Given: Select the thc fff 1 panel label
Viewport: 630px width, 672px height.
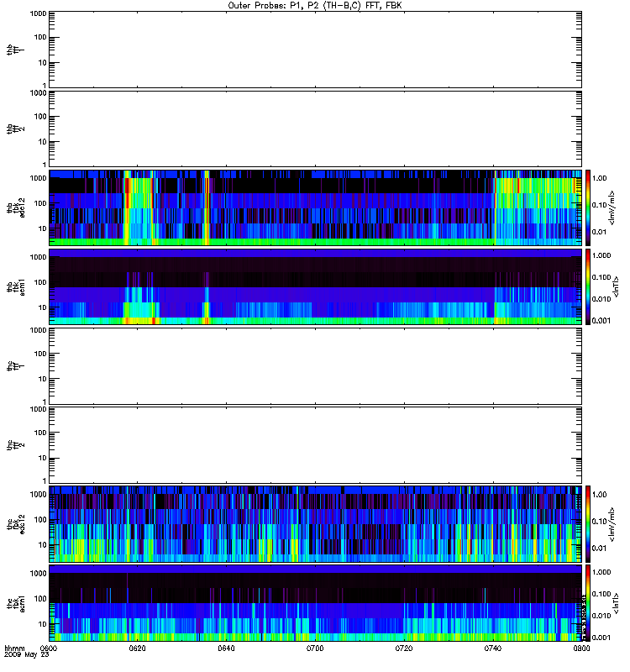Looking at the screenshot, I should pos(15,366).
